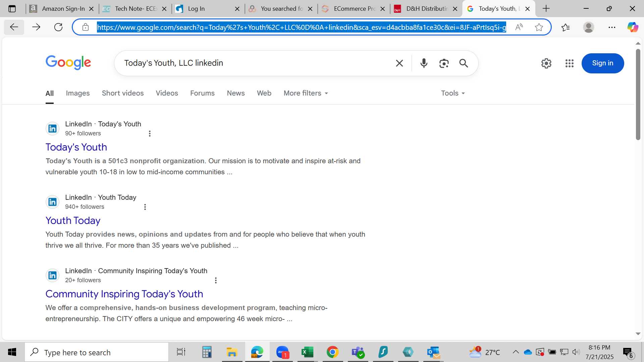Select the All results tab
644x362 pixels.
click(50, 94)
